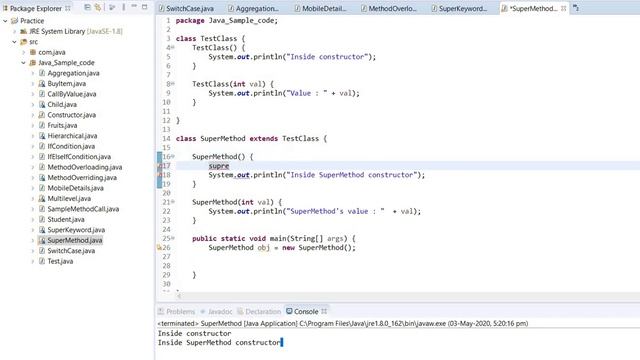Click the com.java package icon
This screenshot has height=360, width=640.
coord(33,52)
